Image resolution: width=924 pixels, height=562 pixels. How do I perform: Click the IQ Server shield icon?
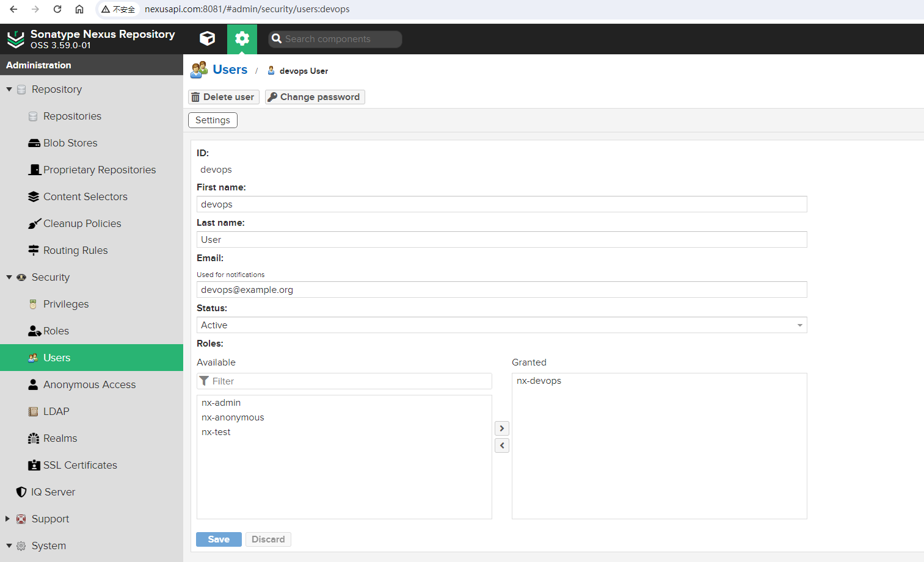coord(21,492)
